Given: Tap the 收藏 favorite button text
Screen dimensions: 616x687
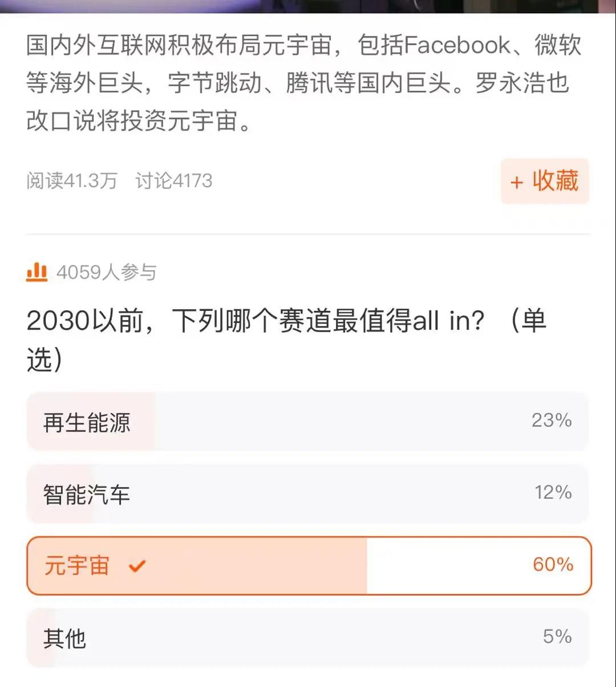Looking at the screenshot, I should click(x=555, y=181).
